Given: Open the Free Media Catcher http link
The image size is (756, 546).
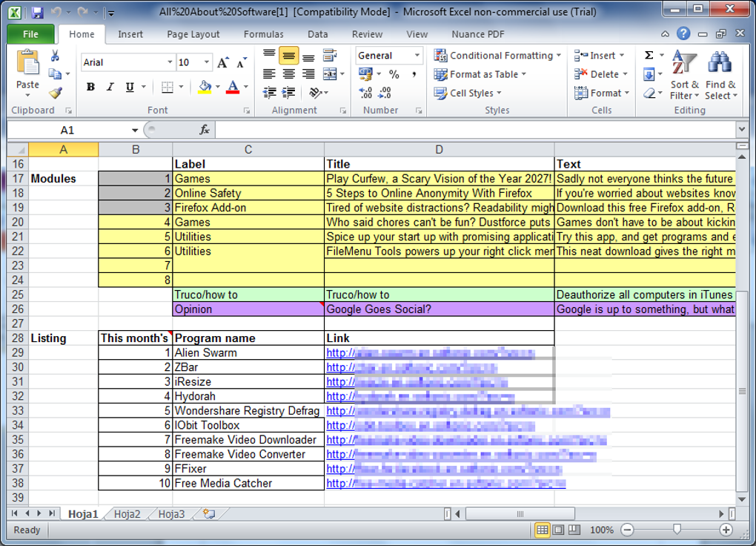Looking at the screenshot, I should [x=446, y=483].
